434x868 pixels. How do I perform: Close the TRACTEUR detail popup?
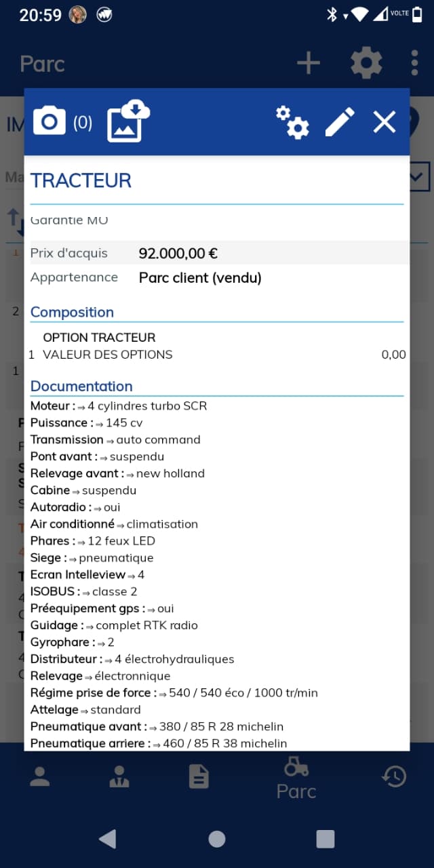(x=384, y=122)
